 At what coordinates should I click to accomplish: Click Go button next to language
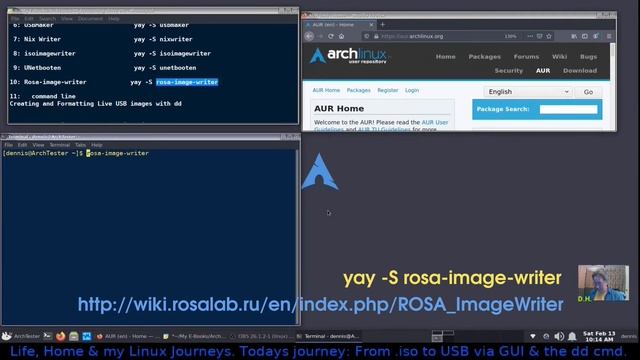pyautogui.click(x=588, y=92)
